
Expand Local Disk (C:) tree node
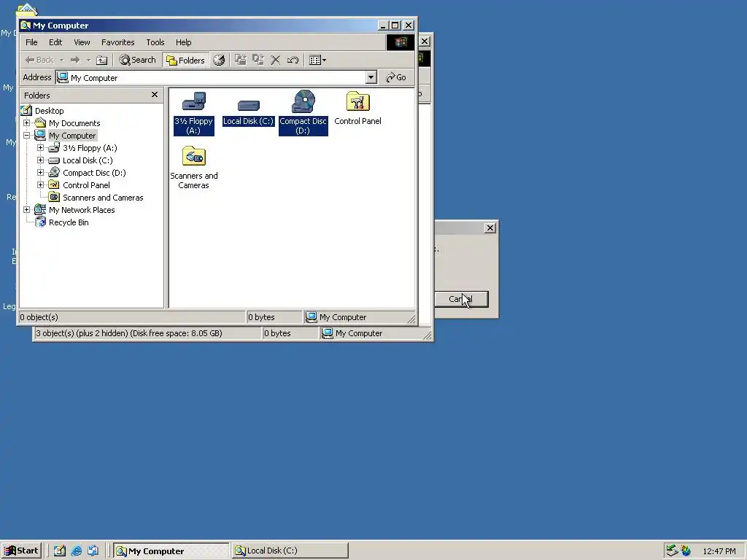click(41, 160)
